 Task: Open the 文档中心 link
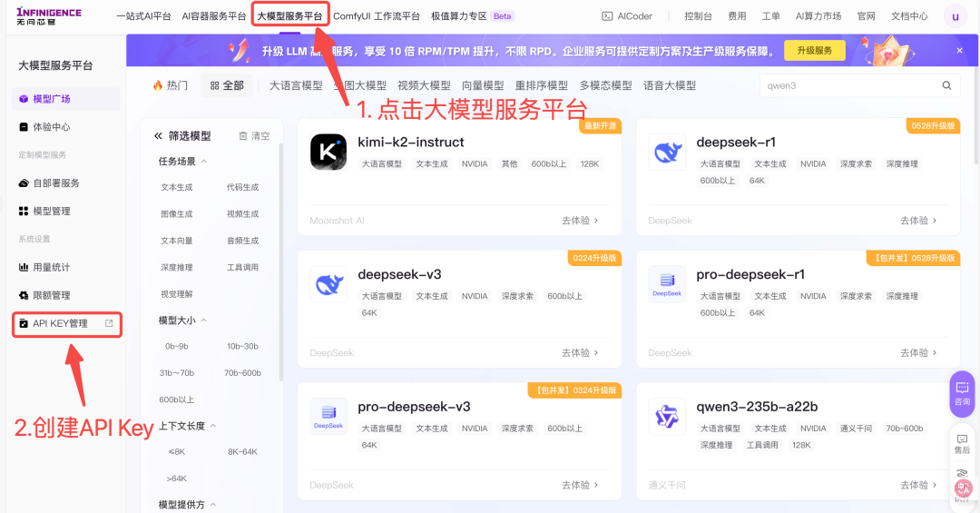909,16
